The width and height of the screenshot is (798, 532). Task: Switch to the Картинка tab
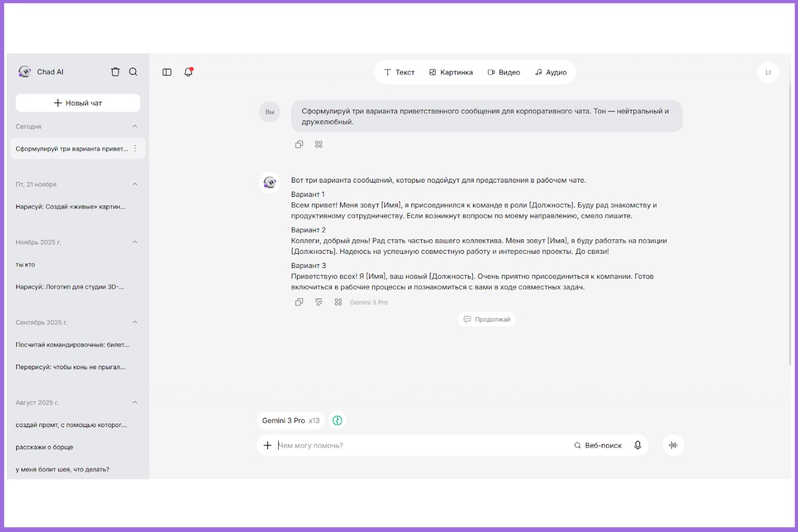(451, 72)
